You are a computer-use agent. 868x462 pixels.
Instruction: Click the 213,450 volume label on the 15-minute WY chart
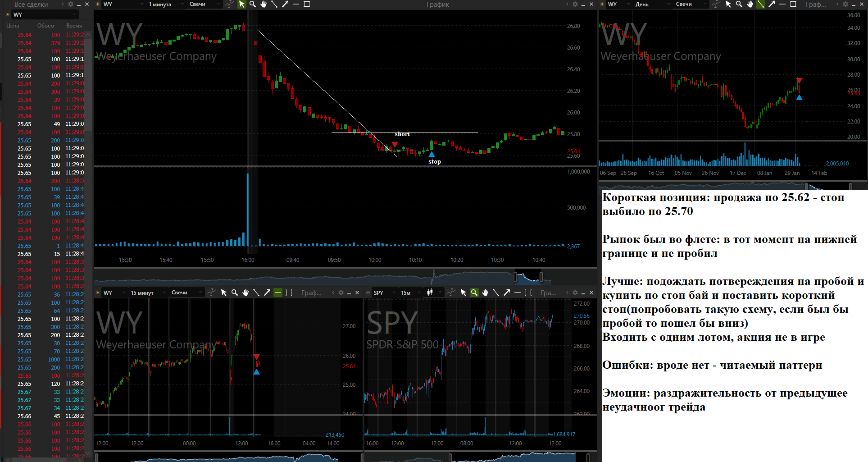pyautogui.click(x=335, y=435)
